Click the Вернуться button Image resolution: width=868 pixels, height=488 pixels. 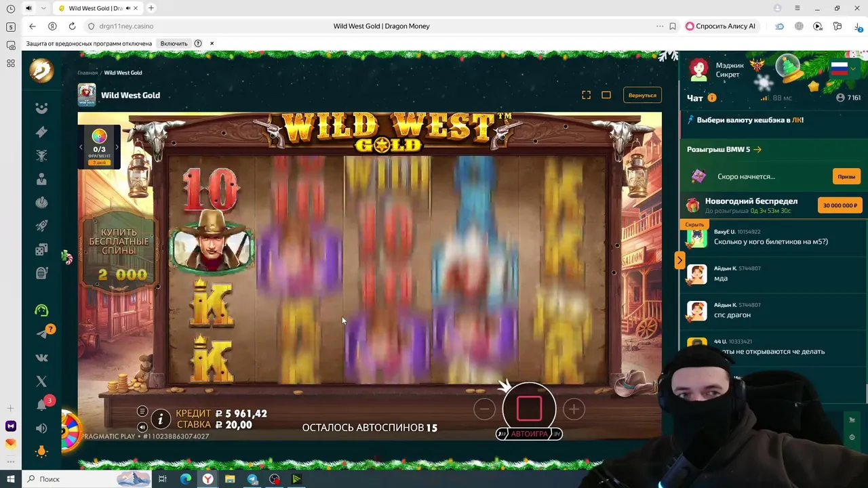point(642,96)
